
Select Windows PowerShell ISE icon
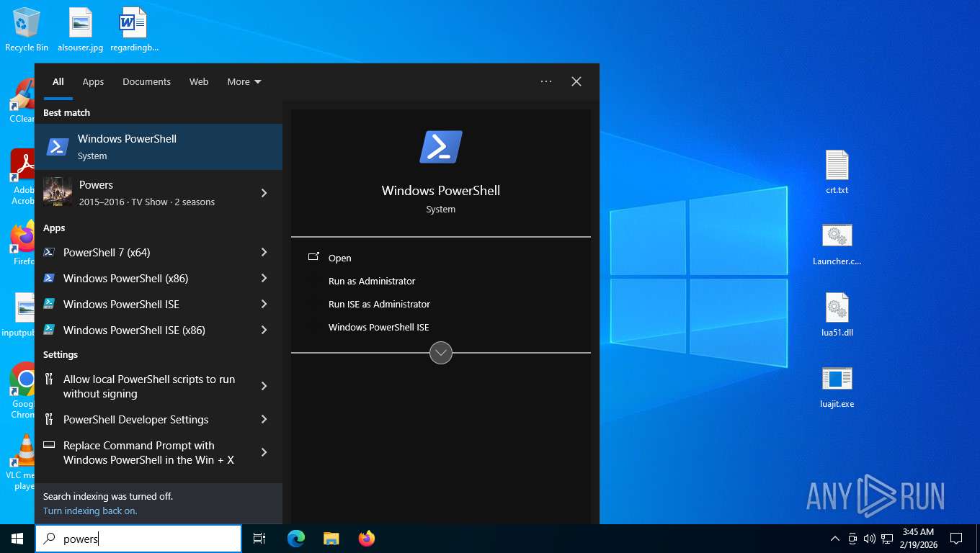(x=49, y=304)
